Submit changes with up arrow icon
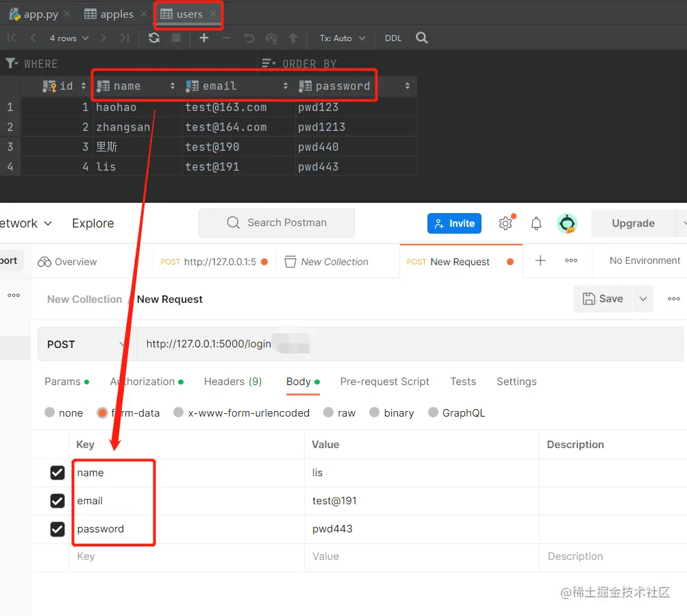Screen dimensions: 687x616 [x=293, y=38]
